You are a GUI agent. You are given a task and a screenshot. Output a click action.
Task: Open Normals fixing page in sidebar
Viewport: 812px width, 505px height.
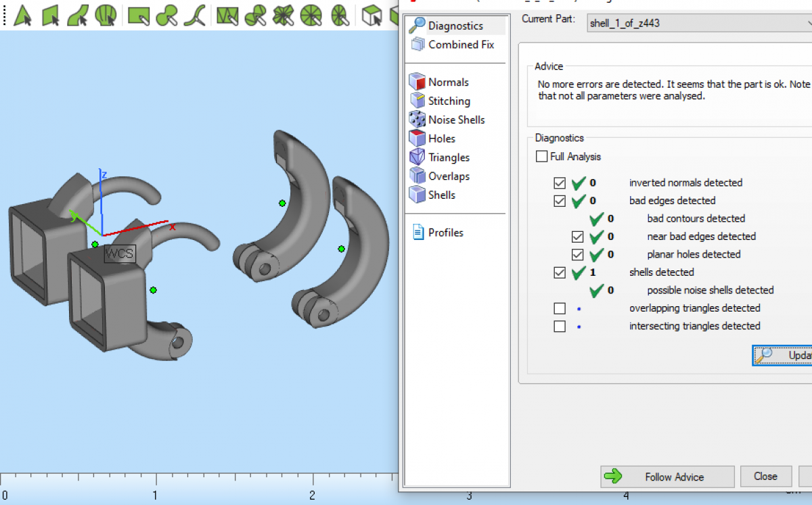point(447,82)
